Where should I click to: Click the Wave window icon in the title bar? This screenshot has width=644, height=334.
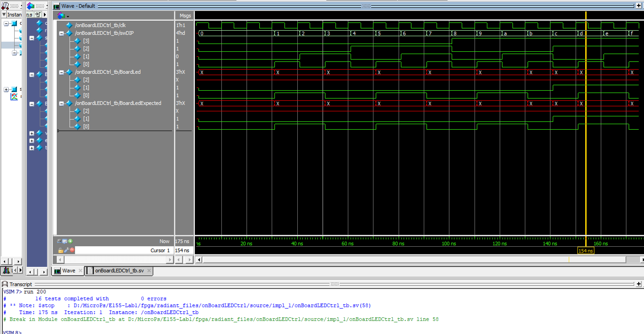[x=56, y=6]
